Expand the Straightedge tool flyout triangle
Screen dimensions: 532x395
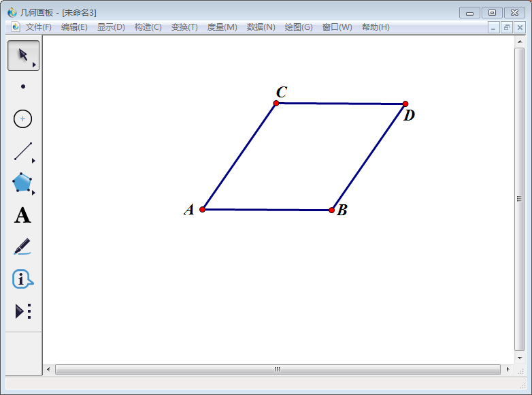(x=33, y=161)
